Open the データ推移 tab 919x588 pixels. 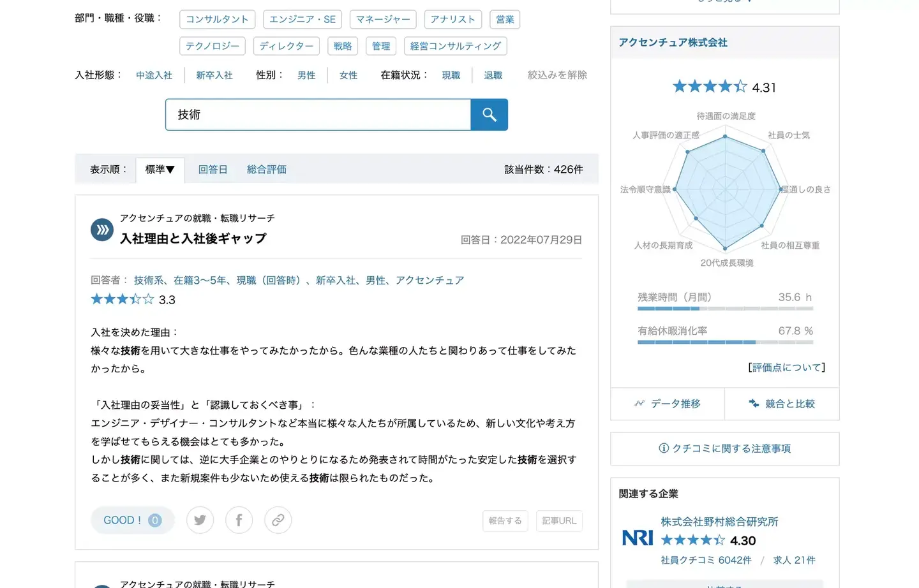pyautogui.click(x=668, y=404)
